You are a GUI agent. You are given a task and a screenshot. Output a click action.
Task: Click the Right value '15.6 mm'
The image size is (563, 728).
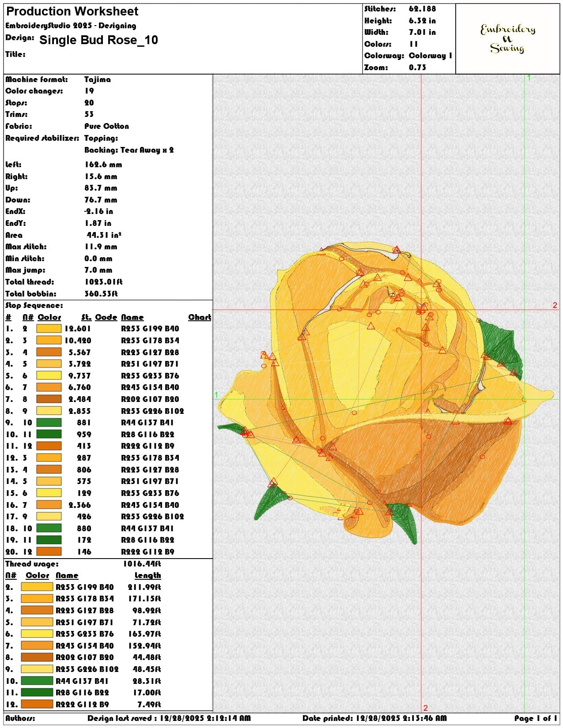101,176
